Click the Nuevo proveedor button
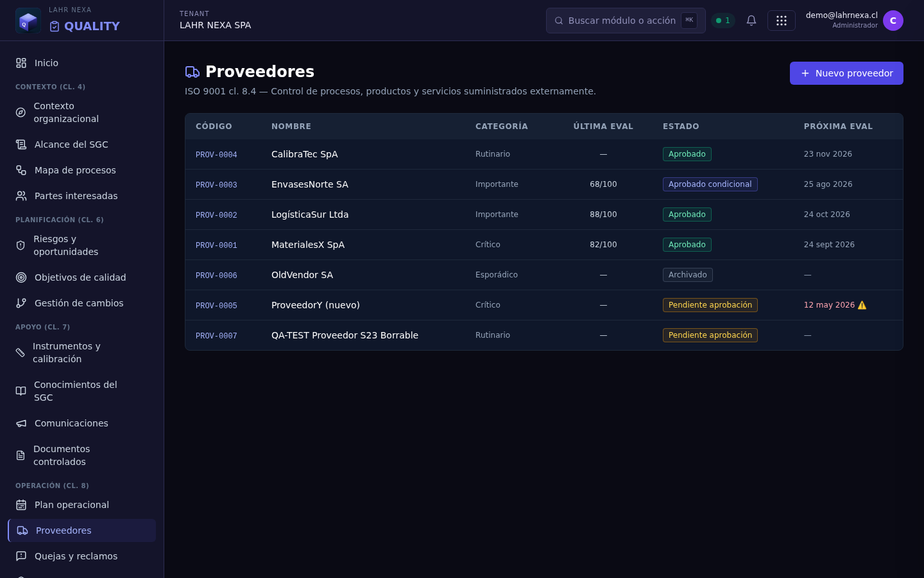924x578 pixels. click(x=846, y=73)
